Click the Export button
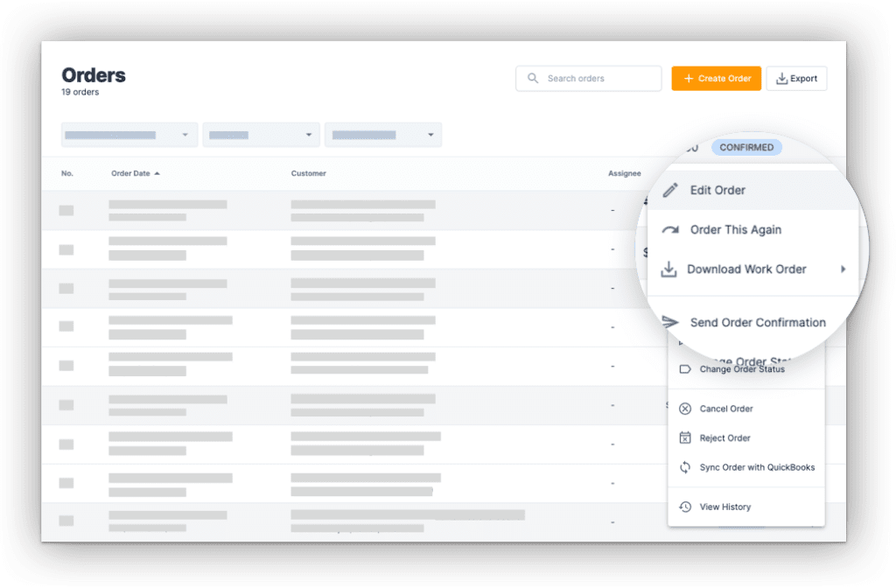Viewport: 896px width, 588px height. point(796,78)
